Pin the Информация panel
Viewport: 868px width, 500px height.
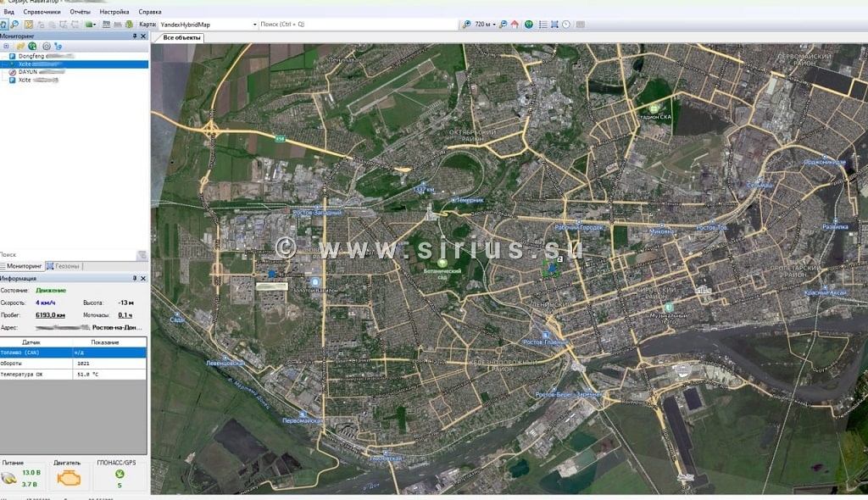pyautogui.click(x=135, y=278)
